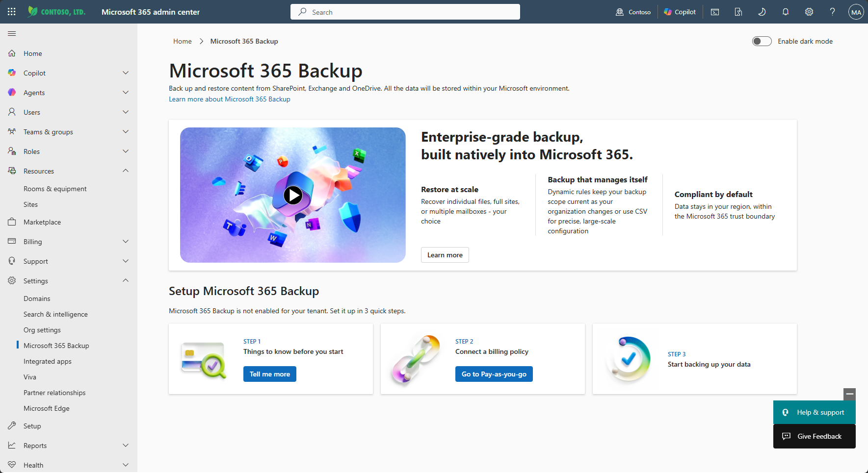Click the Contoso, Ltd. logo
The height and width of the screenshot is (473, 868).
pos(56,12)
